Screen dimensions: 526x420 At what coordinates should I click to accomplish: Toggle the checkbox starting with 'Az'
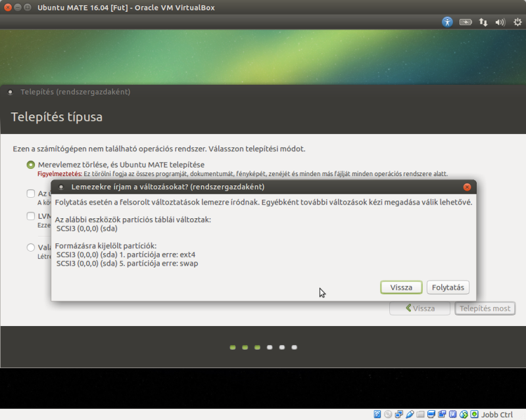pyautogui.click(x=30, y=193)
